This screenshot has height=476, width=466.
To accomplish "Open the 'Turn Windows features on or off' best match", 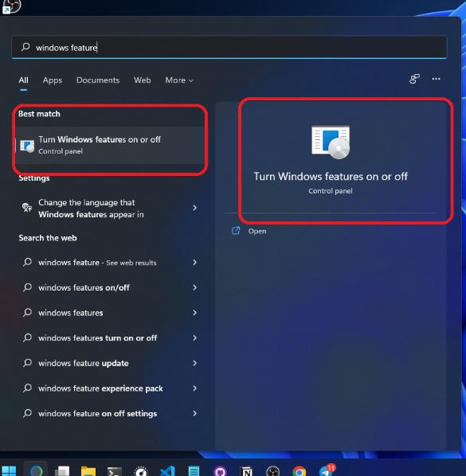I will coord(110,145).
